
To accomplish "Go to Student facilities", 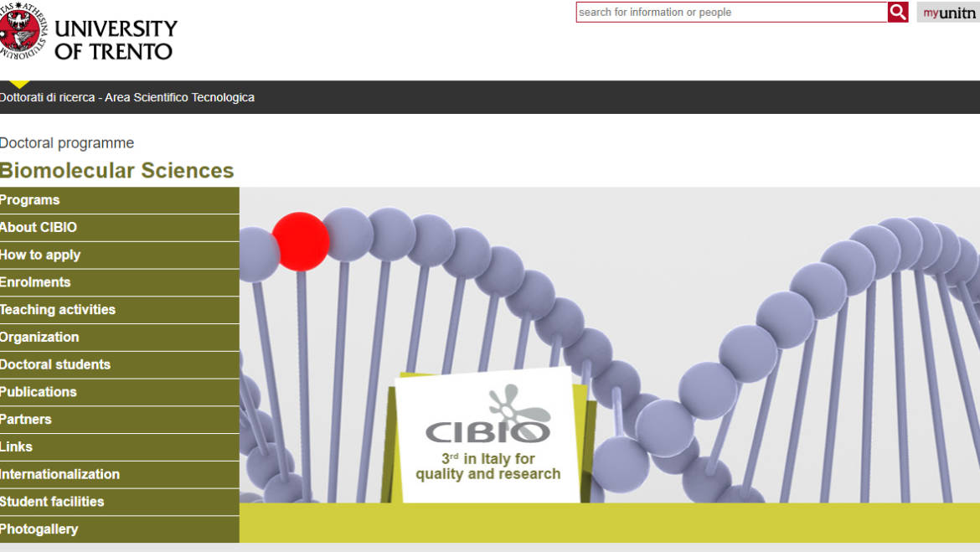I will pyautogui.click(x=120, y=502).
